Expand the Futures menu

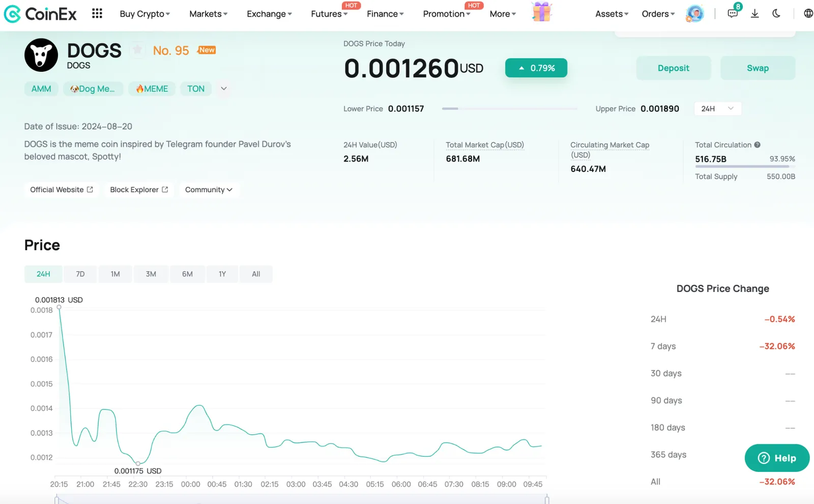click(x=329, y=14)
